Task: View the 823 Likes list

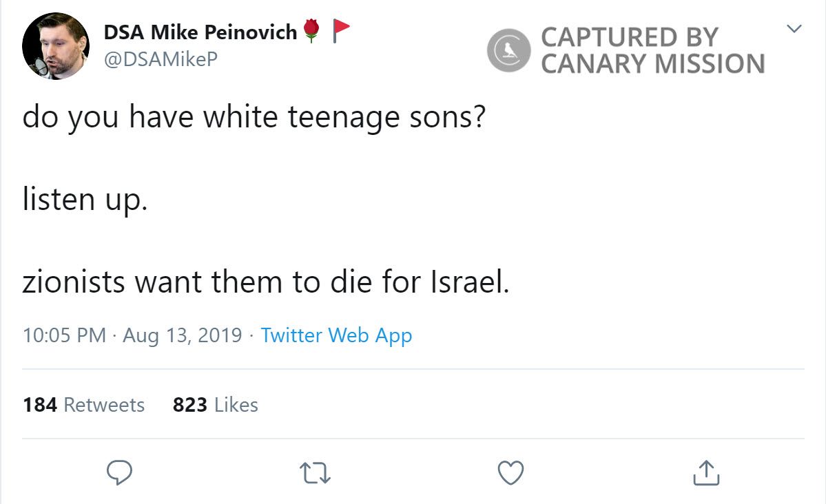Action: click(x=215, y=404)
